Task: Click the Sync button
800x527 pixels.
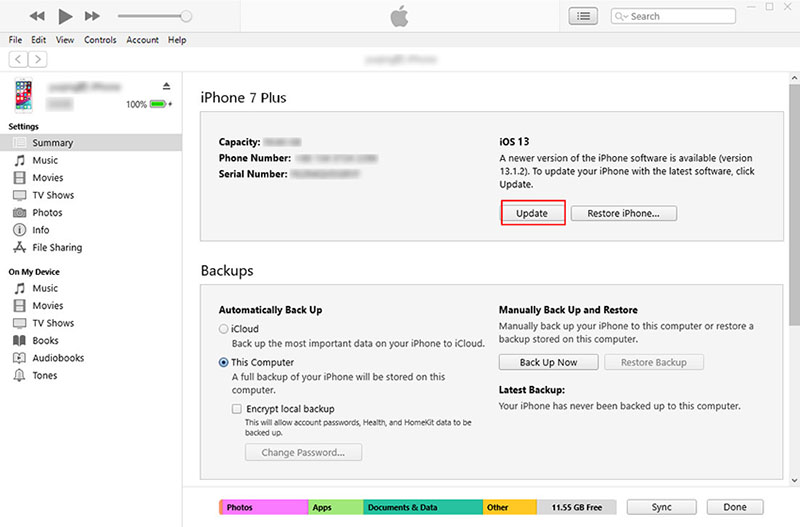Action: pyautogui.click(x=661, y=507)
